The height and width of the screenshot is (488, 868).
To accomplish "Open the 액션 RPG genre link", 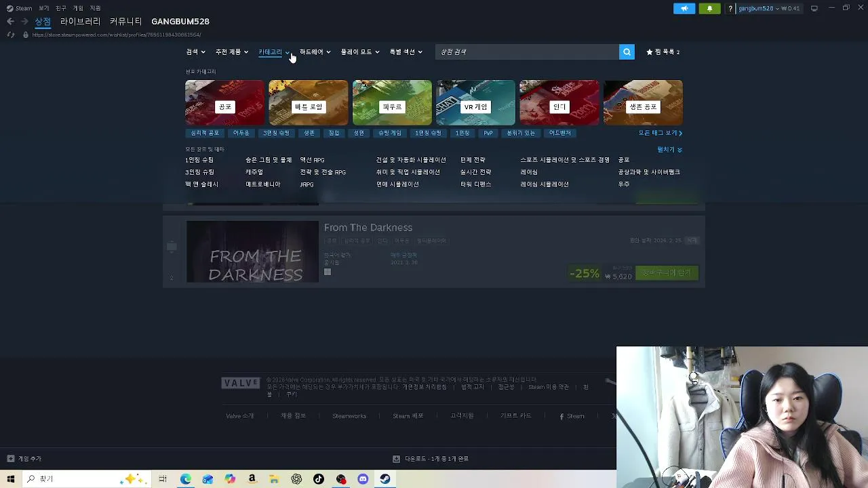I will [x=312, y=160].
